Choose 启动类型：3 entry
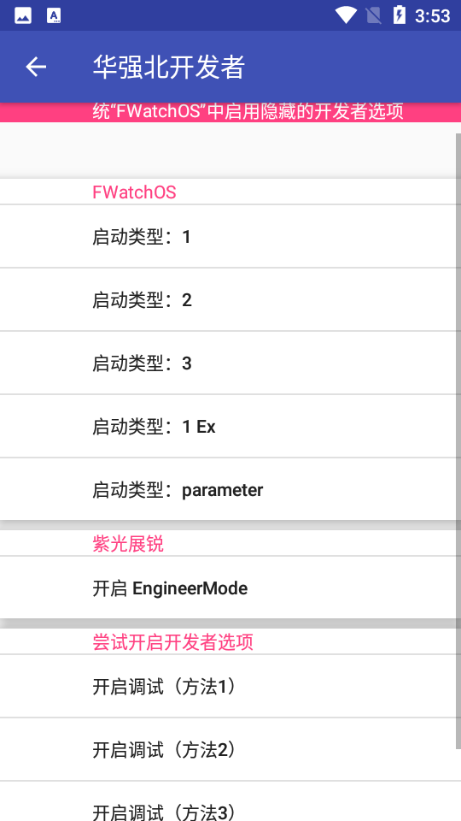Screen dimensions: 461x821 (229, 363)
